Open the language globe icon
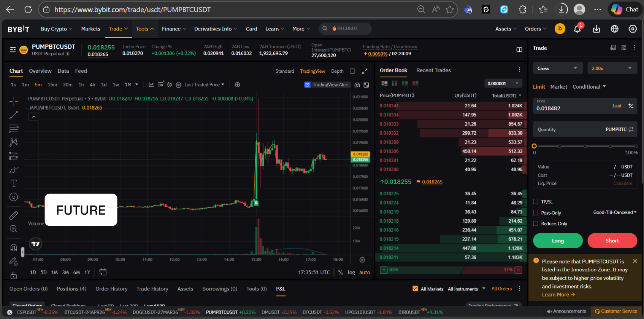Viewport: 644px width, 319px height. [x=614, y=29]
